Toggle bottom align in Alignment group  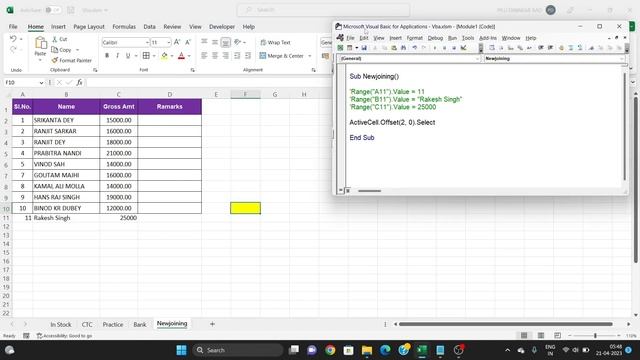pos(225,42)
